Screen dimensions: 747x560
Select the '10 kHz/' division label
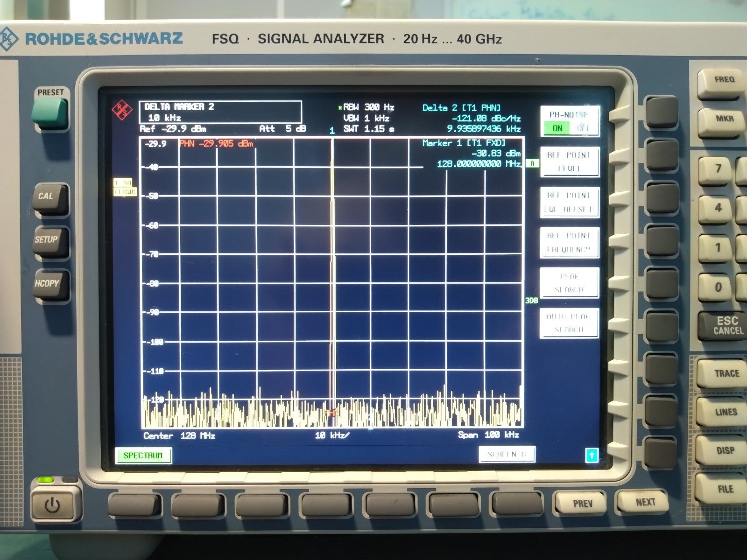(332, 435)
